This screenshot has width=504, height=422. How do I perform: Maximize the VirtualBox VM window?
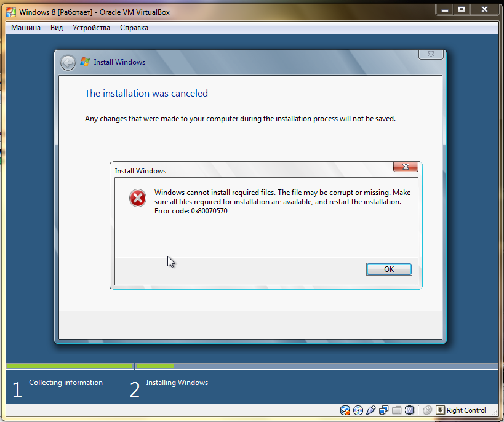click(x=462, y=10)
